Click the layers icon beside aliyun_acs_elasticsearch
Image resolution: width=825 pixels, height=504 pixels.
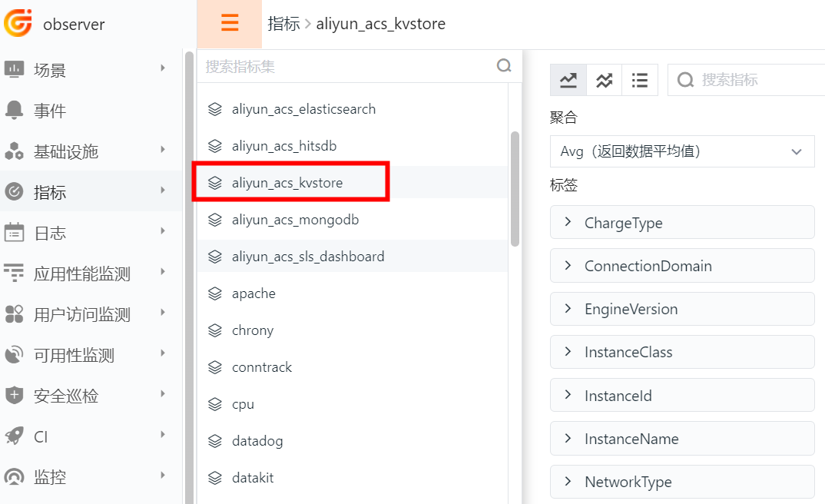[214, 109]
